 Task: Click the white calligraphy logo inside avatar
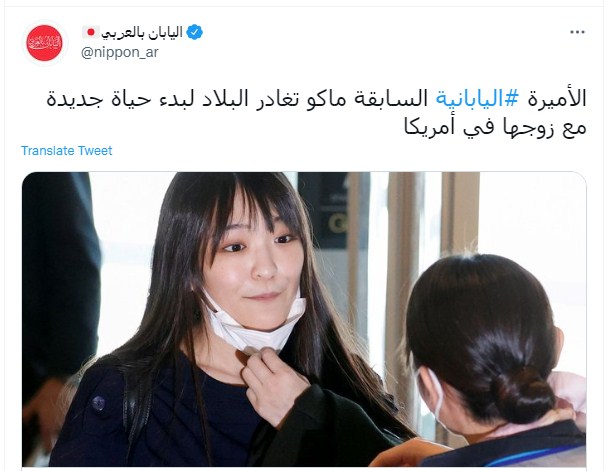coord(44,43)
